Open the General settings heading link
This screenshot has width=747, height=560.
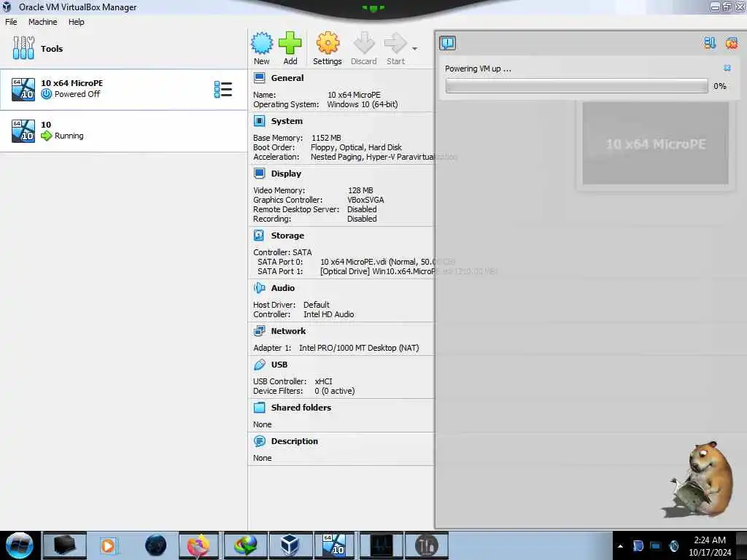287,78
